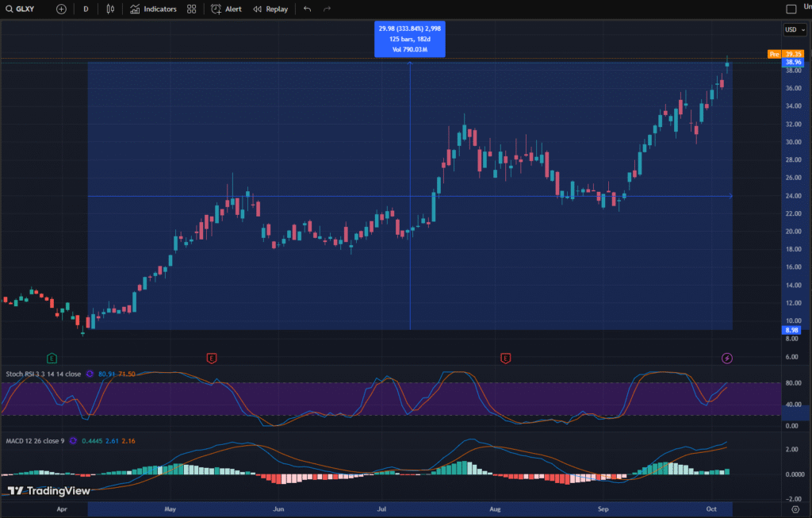
Task: Open the candlestick chart type selector
Action: click(x=110, y=9)
